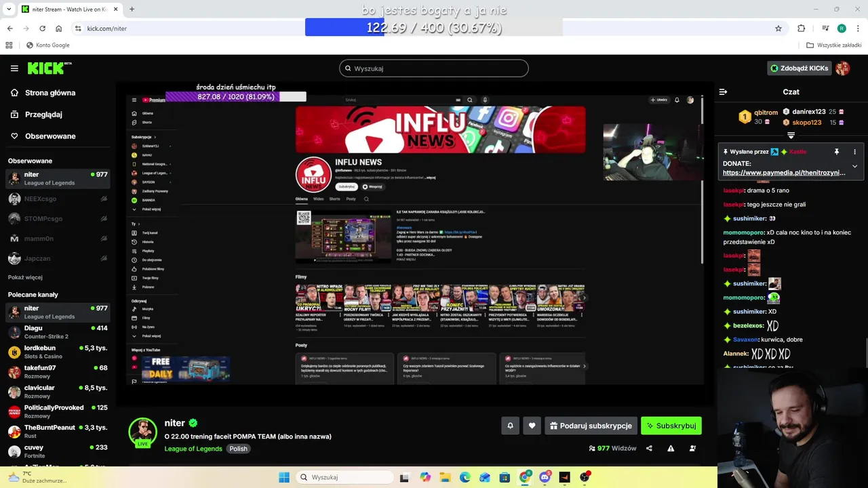Open Wszystkie zakładki folder

point(834,45)
